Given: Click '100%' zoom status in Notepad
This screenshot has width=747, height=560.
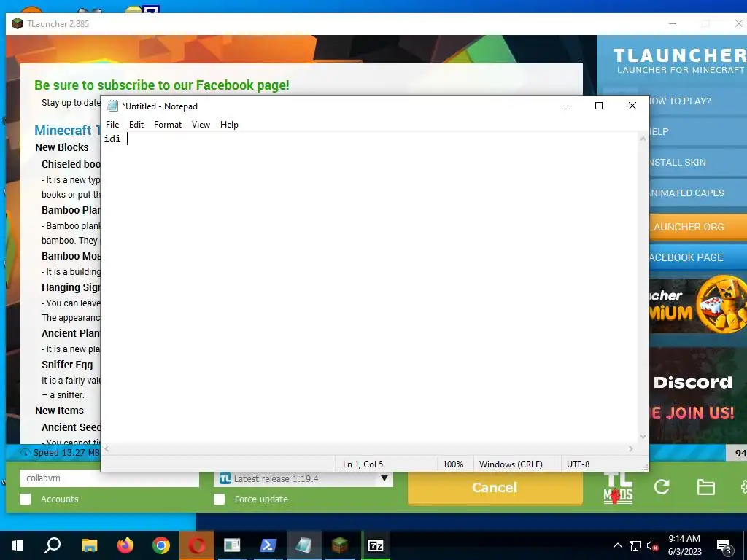Looking at the screenshot, I should pos(453,464).
